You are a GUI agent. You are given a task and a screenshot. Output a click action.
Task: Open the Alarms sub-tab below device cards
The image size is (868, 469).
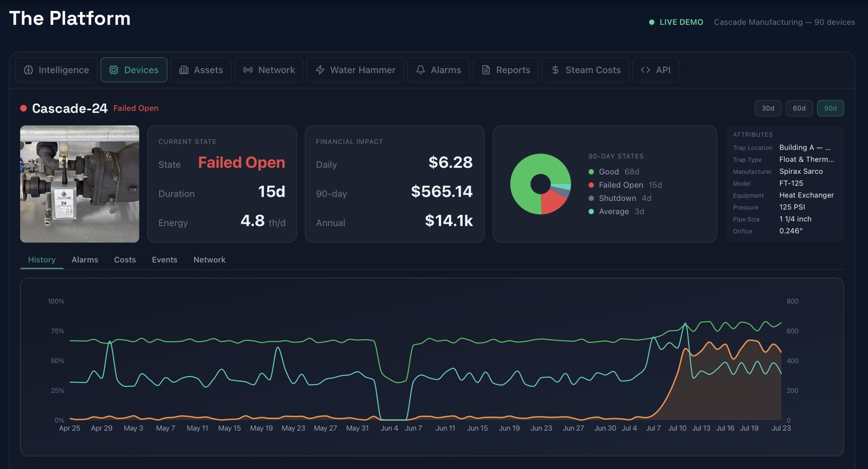(85, 260)
